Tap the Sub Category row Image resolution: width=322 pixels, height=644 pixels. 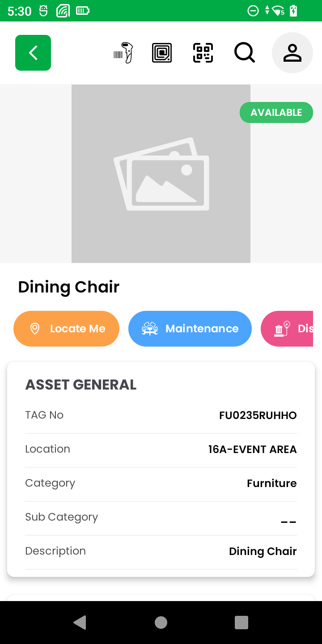(161, 518)
